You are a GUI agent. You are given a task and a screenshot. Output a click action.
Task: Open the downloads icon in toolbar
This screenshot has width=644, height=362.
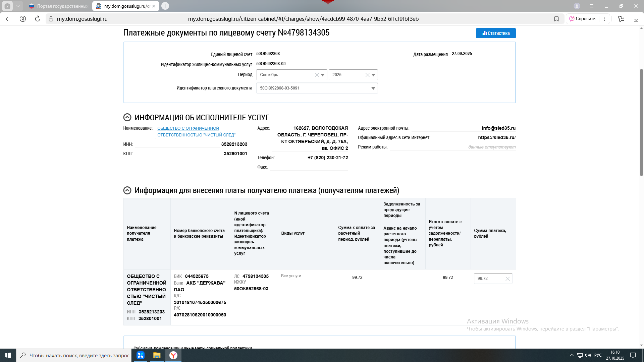click(x=636, y=19)
